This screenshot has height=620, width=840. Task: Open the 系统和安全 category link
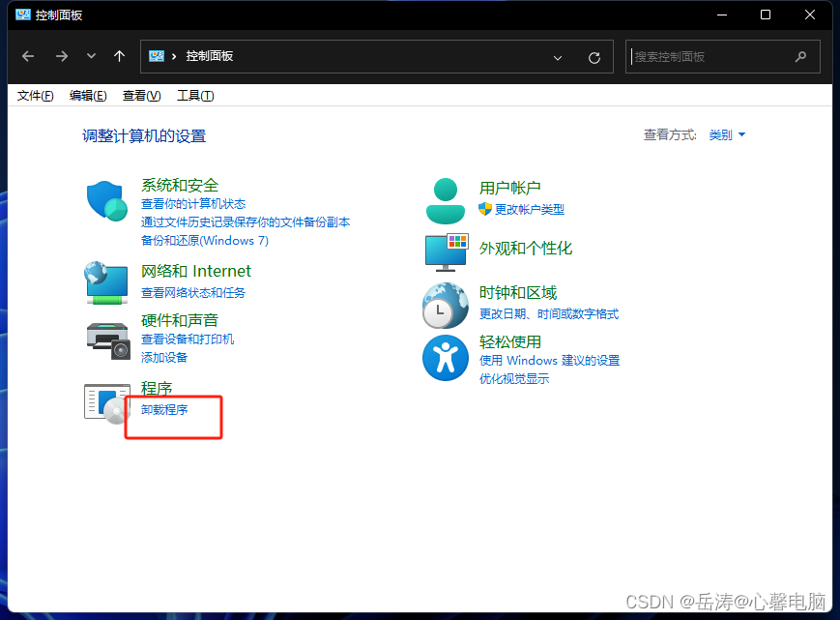(180, 186)
